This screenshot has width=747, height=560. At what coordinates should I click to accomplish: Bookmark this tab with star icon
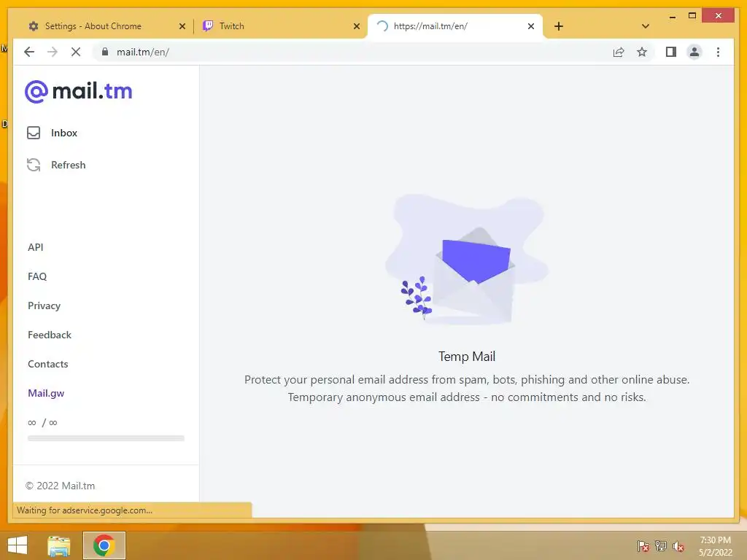pyautogui.click(x=642, y=52)
